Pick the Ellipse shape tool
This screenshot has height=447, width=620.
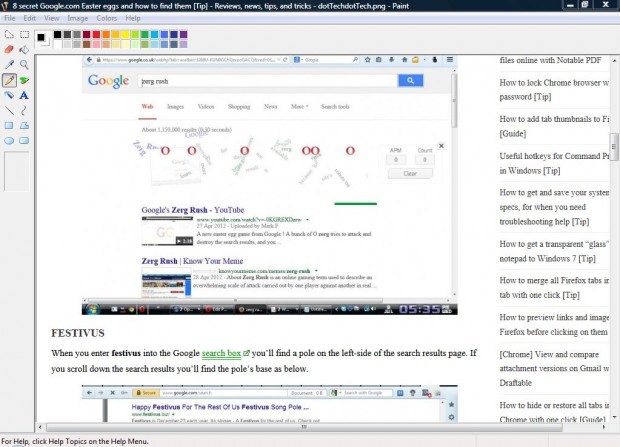click(9, 140)
